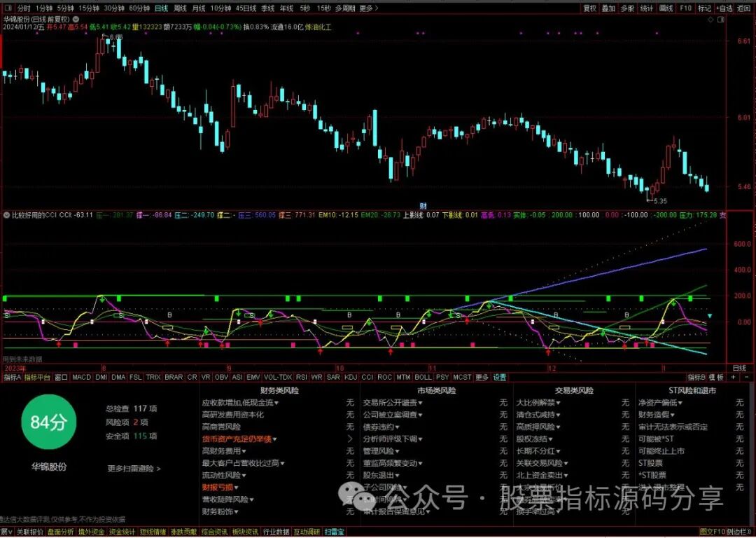The height and width of the screenshot is (538, 756).
Task: Click the 财 marker below the candlestick chart
Action: pos(423,206)
